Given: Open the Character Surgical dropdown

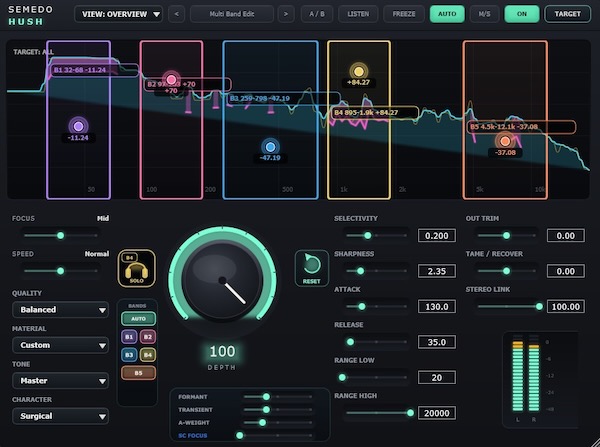Looking at the screenshot, I should click(x=60, y=416).
